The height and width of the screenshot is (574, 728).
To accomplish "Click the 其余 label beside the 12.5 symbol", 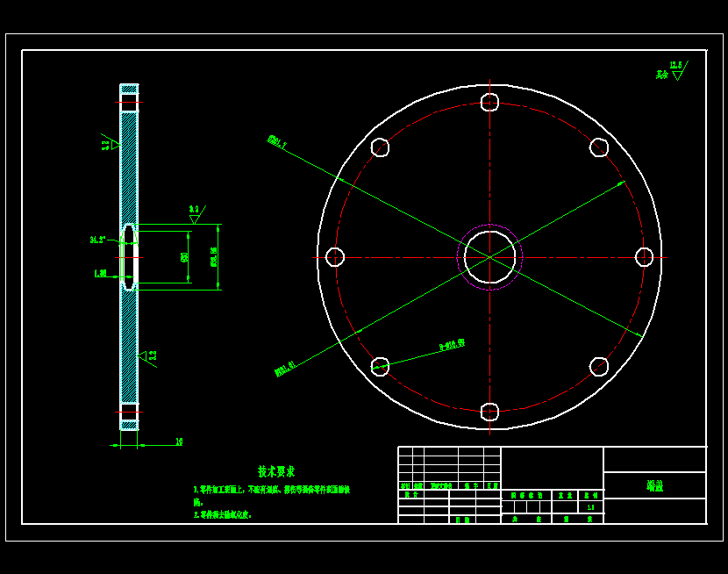I will click(661, 75).
